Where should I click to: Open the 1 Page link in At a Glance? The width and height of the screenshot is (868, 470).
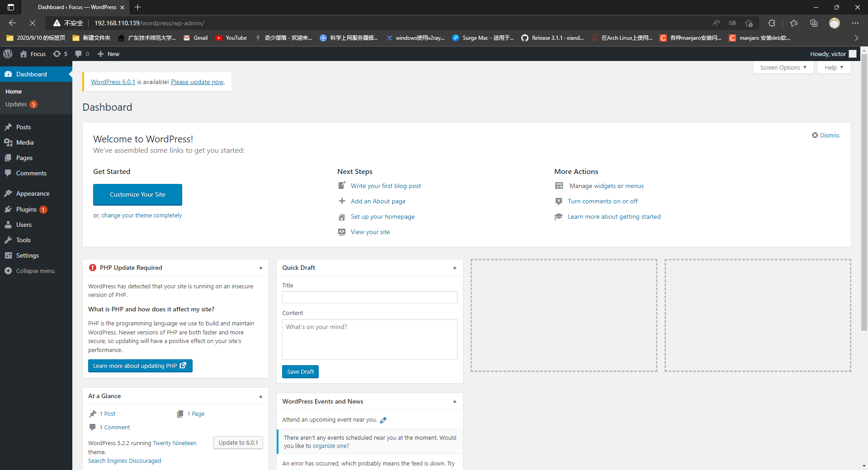click(196, 414)
